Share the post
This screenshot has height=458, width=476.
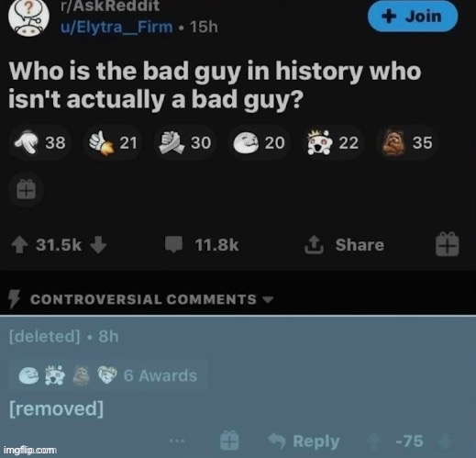pos(345,245)
